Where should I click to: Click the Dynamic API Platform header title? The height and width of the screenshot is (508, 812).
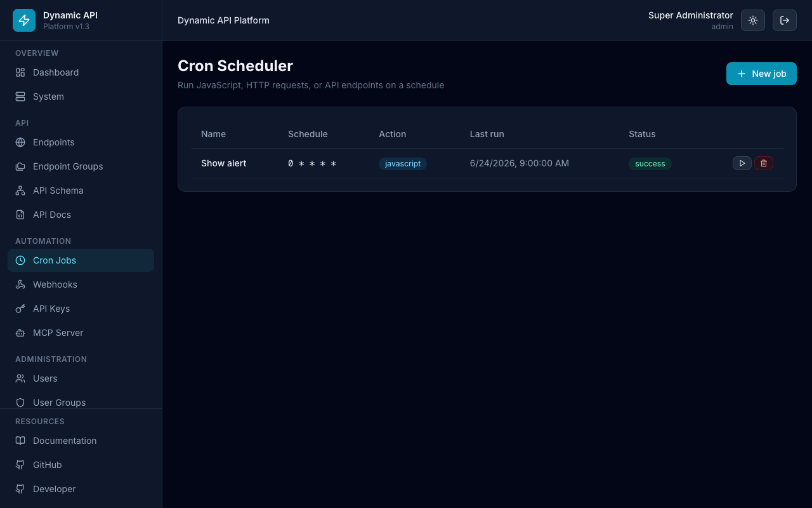223,20
